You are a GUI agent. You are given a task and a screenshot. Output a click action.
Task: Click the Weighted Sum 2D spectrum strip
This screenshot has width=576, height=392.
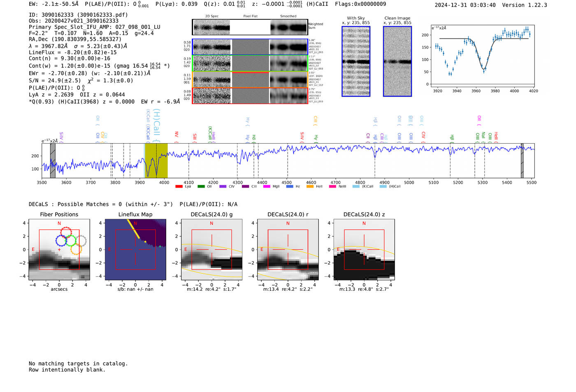click(250, 27)
